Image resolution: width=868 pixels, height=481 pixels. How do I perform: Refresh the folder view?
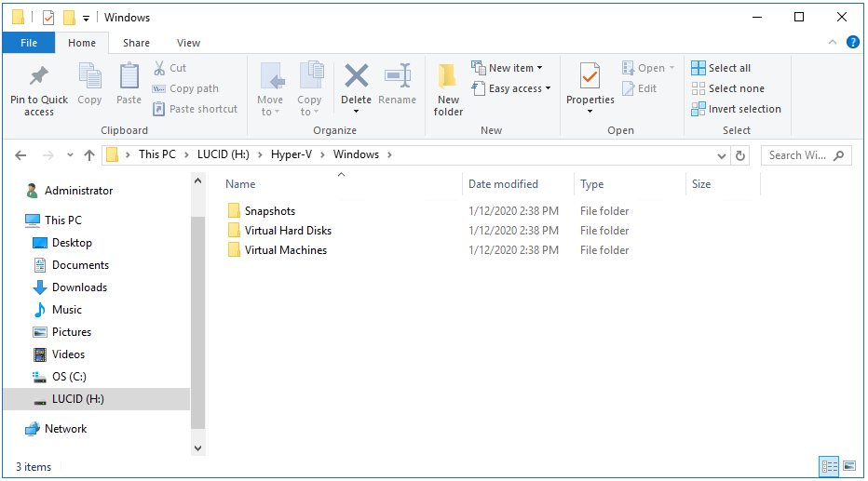point(740,156)
